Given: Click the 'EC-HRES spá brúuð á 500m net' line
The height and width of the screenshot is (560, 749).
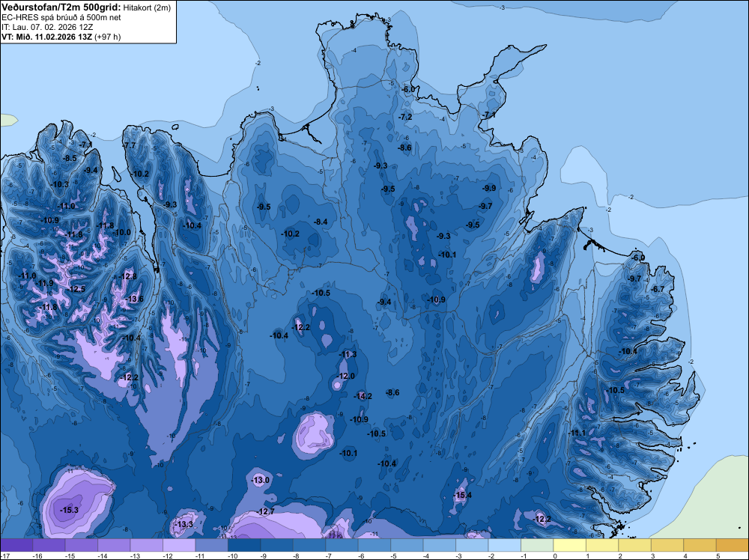Looking at the screenshot, I should 61,18.
